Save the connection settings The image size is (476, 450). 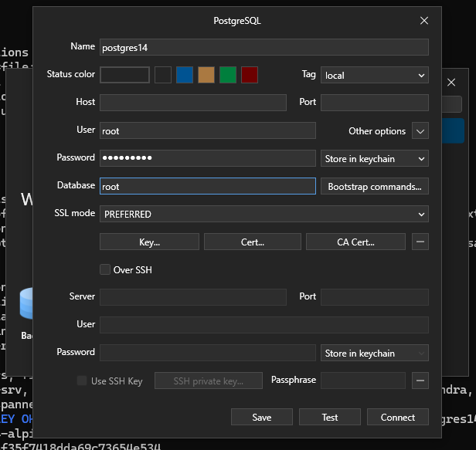(262, 418)
